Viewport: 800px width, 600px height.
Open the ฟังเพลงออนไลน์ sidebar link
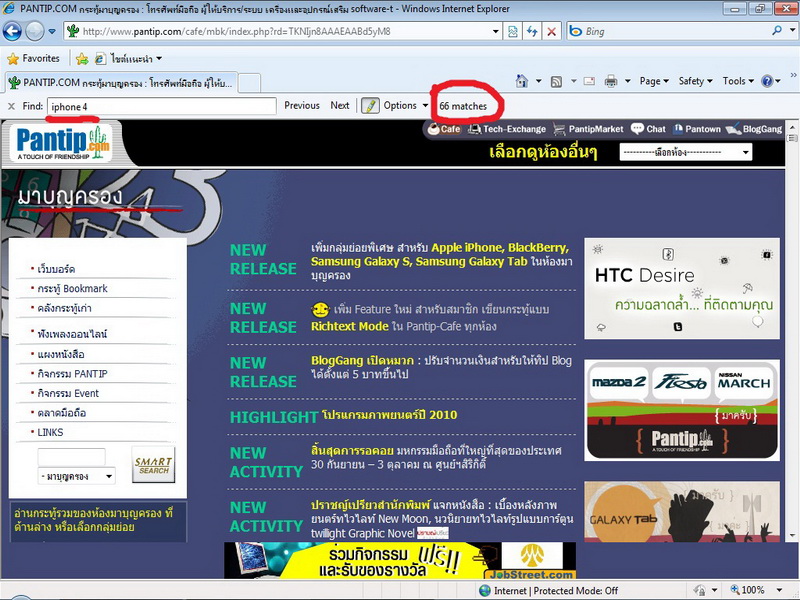pyautogui.click(x=72, y=334)
